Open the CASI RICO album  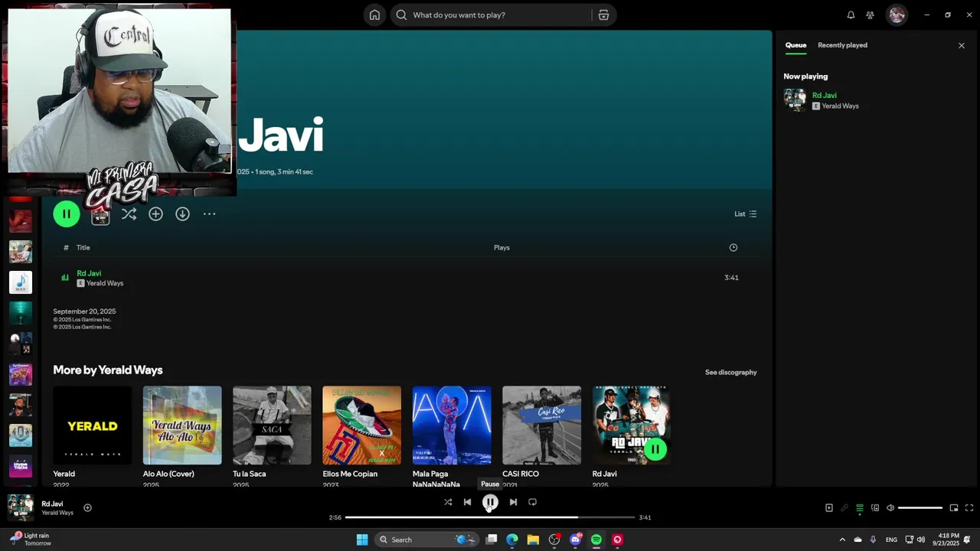click(x=541, y=425)
